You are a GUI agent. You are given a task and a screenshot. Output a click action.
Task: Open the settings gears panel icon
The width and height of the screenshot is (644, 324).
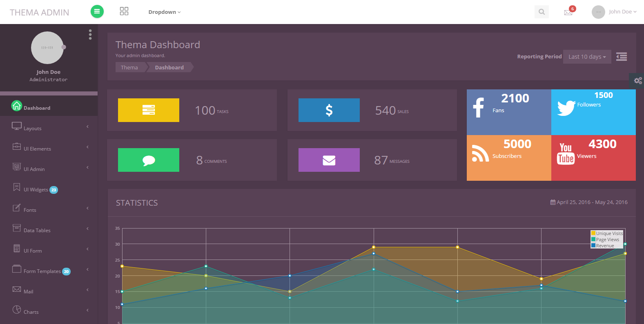pyautogui.click(x=637, y=81)
